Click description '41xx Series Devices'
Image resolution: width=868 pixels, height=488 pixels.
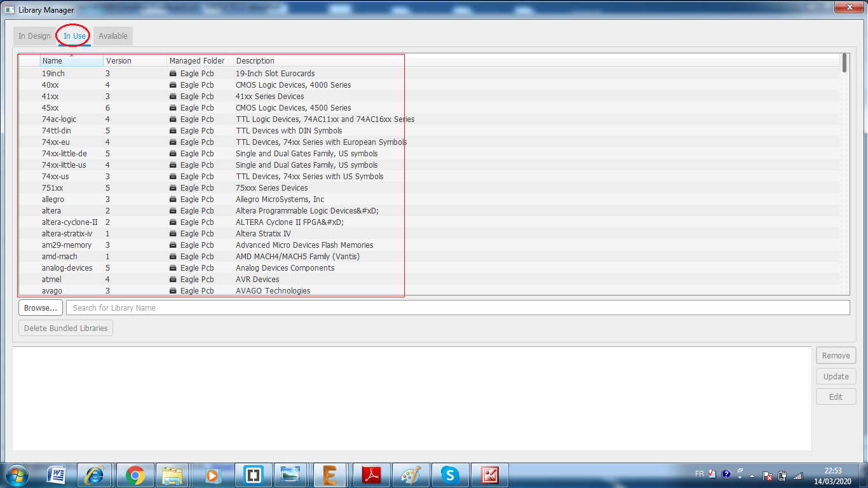coord(270,97)
